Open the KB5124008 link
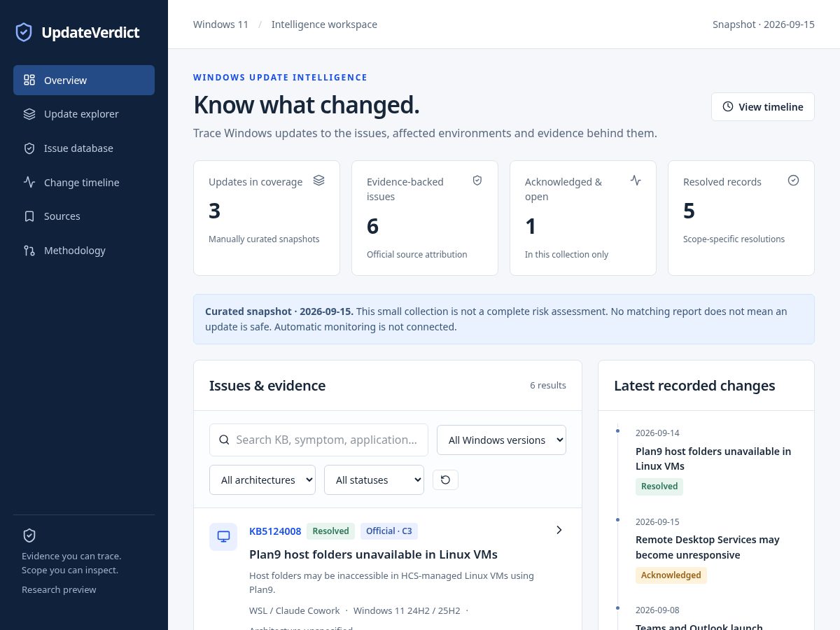This screenshot has height=630, width=840. [x=275, y=531]
